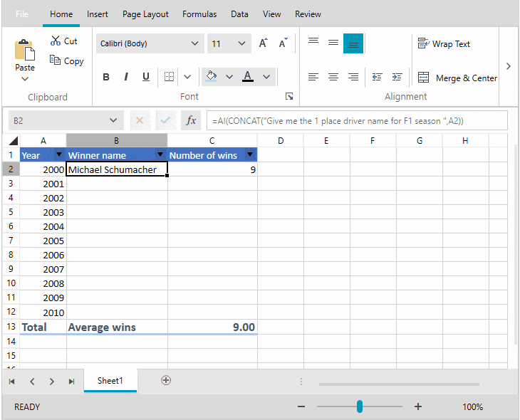
Task: Click the Merge & Center button
Action: pos(457,78)
